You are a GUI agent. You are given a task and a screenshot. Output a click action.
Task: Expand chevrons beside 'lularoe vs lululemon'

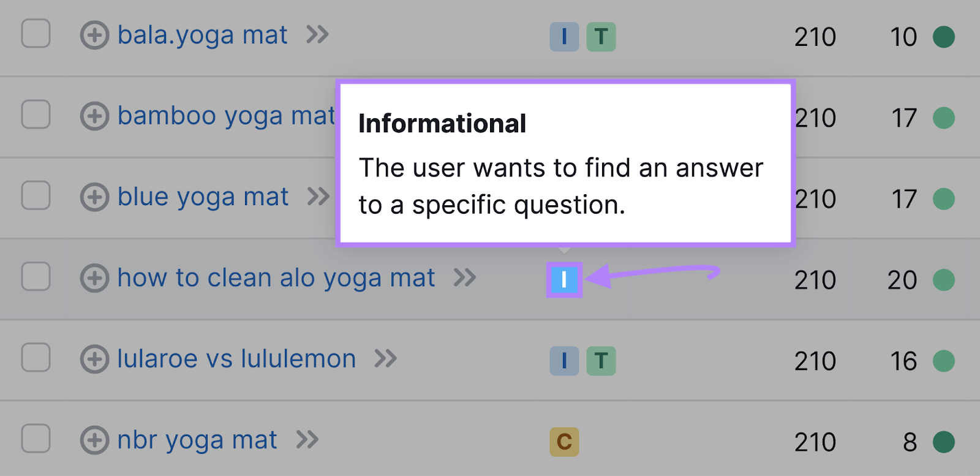[385, 358]
